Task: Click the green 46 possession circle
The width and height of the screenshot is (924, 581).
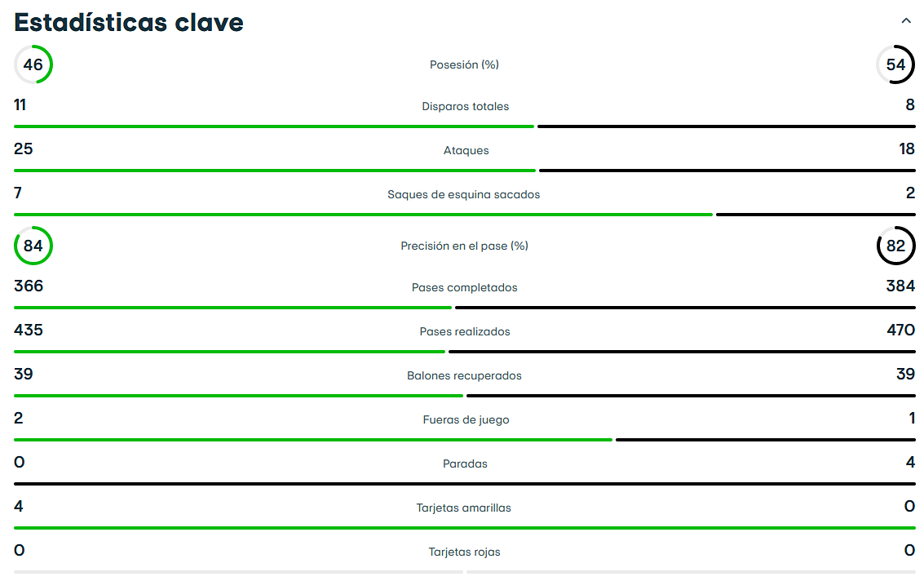Action: [x=33, y=64]
